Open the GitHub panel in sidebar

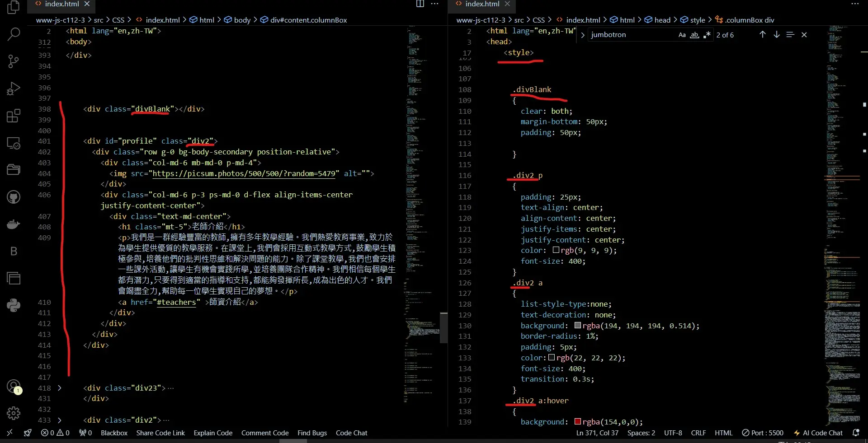(14, 197)
